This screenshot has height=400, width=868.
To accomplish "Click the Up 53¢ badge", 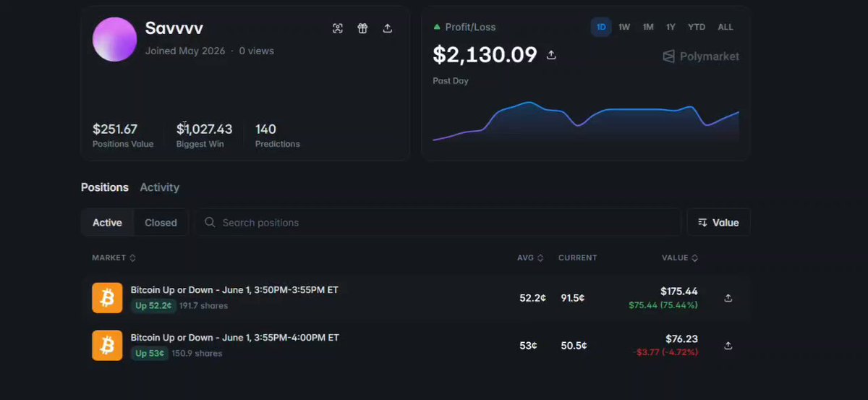I will 150,353.
